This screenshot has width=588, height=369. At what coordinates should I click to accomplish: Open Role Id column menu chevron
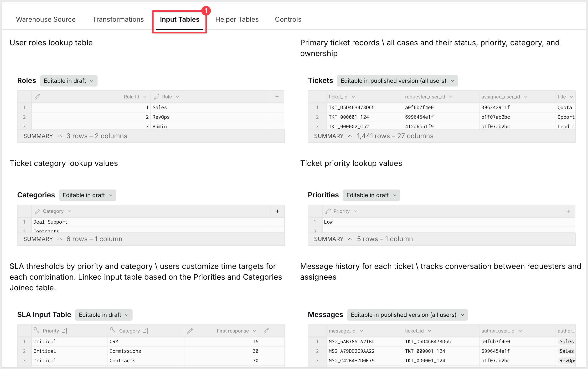[145, 97]
